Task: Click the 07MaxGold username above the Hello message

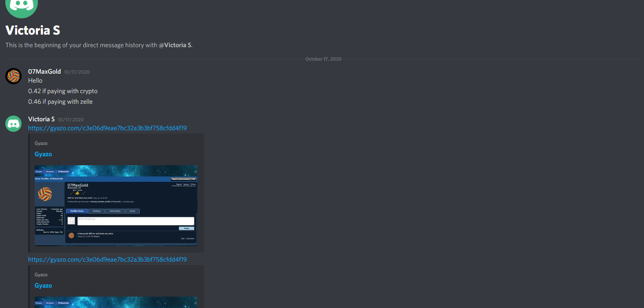Action: point(44,72)
